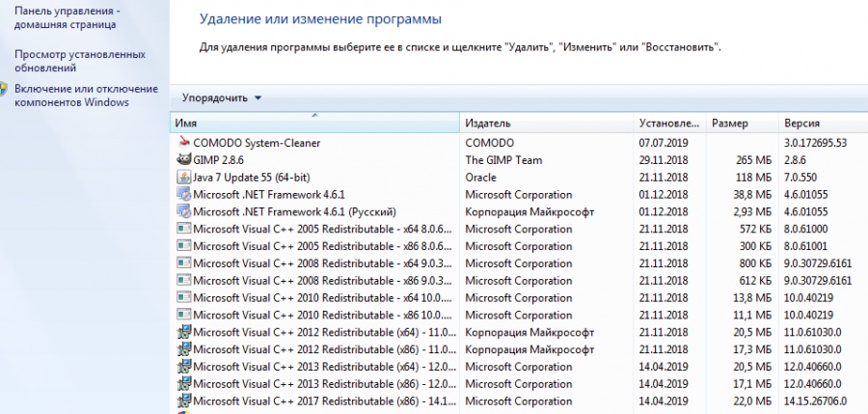868x414 pixels.
Task: Click publisher Oracle cell
Action: pos(480,178)
